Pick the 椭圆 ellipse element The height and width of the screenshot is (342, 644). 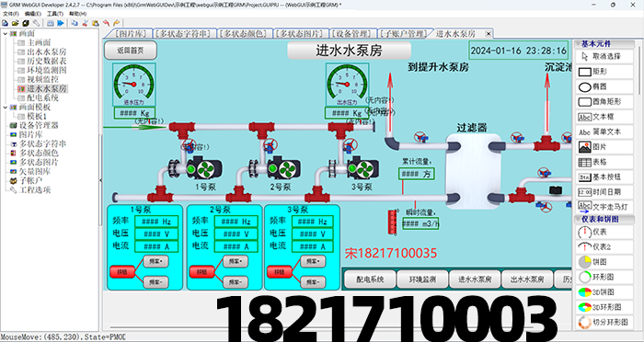(604, 86)
